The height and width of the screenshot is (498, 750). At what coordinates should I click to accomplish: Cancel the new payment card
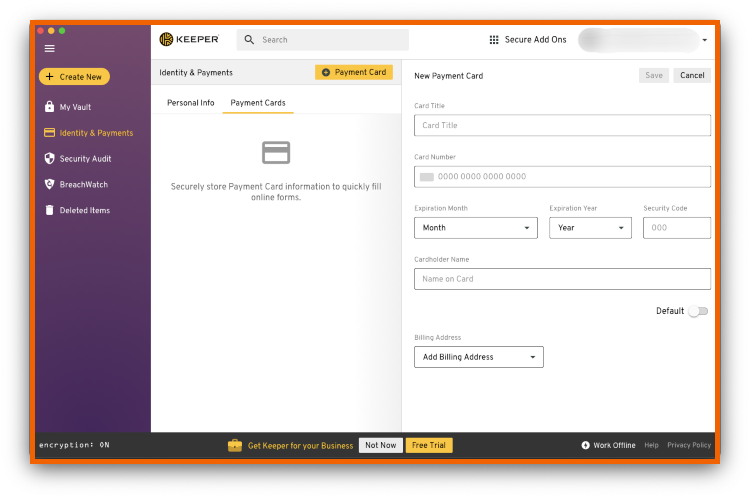692,75
